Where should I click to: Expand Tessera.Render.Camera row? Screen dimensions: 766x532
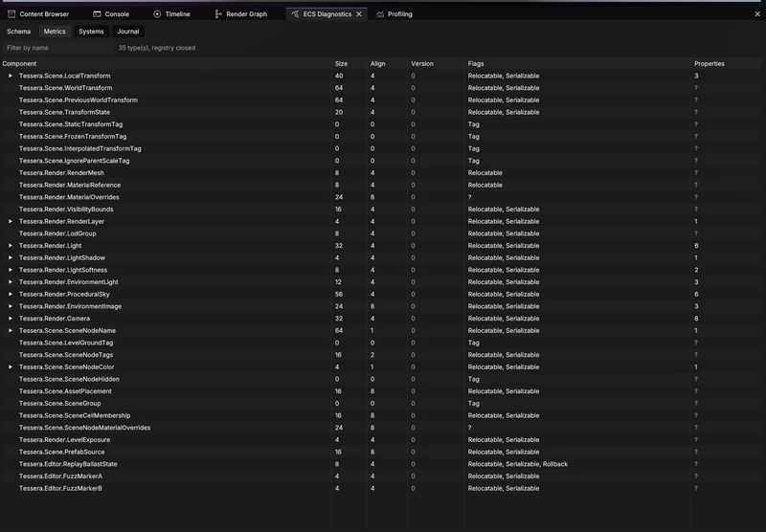pyautogui.click(x=11, y=319)
